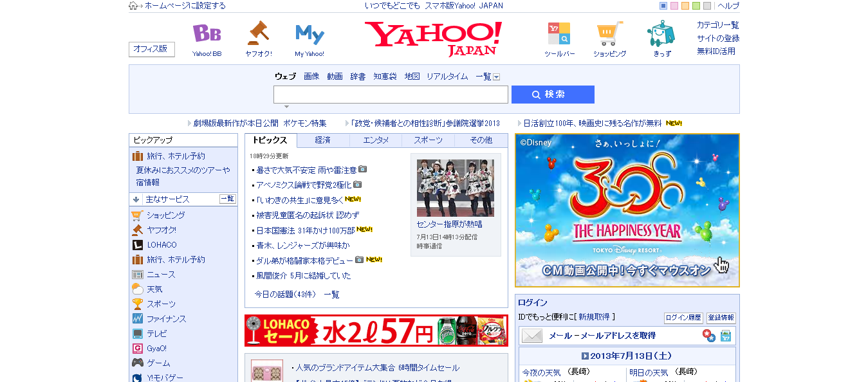Open headline 風間俊介 5月に結婚していた

[304, 275]
